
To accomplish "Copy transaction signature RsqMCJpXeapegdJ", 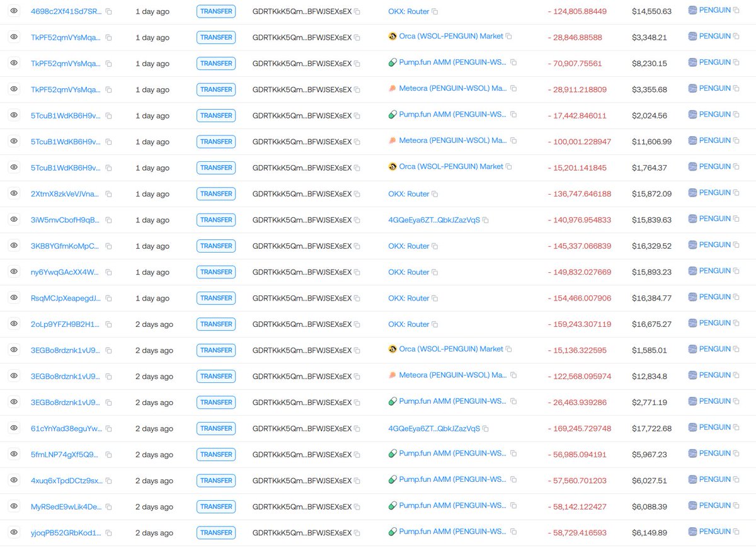I will pos(109,299).
